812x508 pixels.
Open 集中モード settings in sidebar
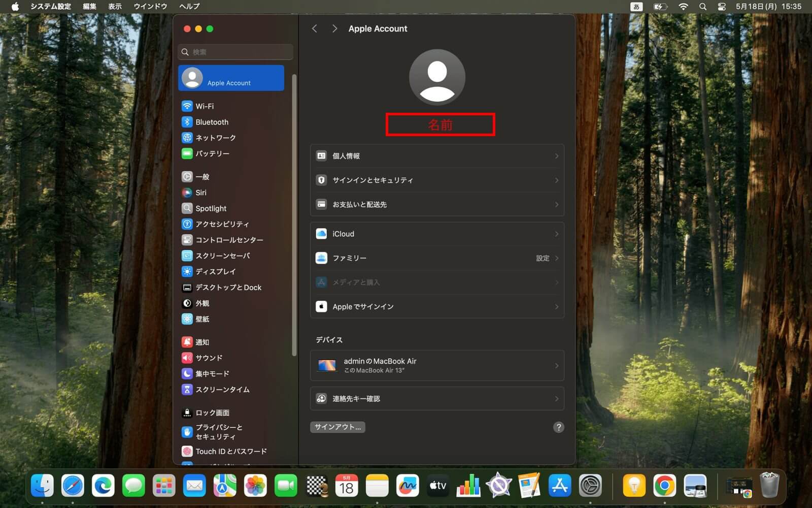click(x=231, y=374)
